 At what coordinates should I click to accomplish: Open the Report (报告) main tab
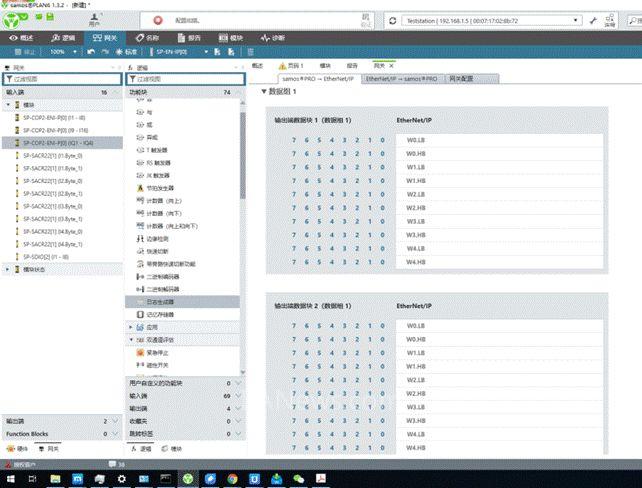(189, 38)
